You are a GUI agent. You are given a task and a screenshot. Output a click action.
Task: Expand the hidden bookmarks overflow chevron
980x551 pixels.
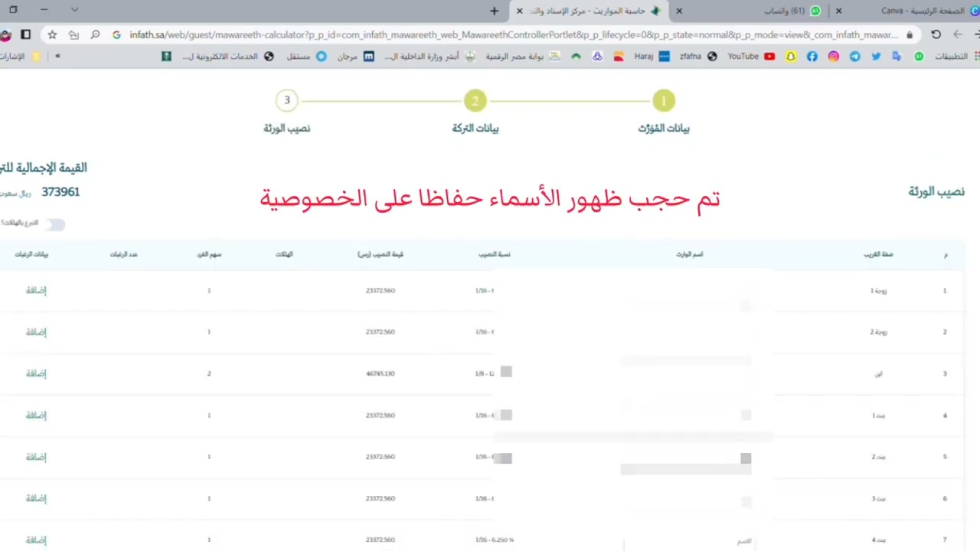57,56
